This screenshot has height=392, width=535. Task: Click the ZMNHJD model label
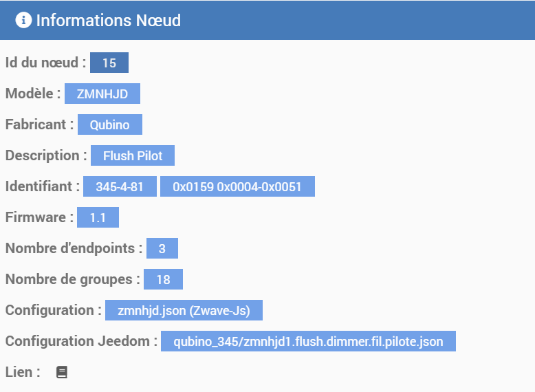coord(102,94)
